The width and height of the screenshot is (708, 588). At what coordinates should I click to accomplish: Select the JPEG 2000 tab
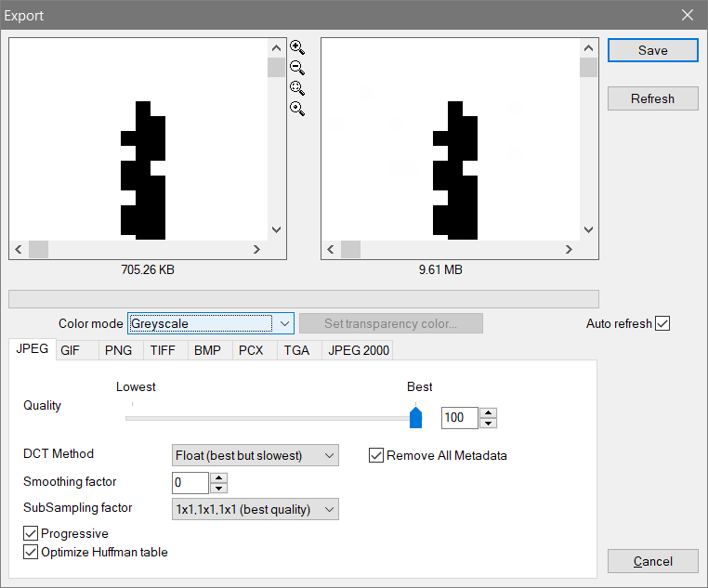[359, 350]
